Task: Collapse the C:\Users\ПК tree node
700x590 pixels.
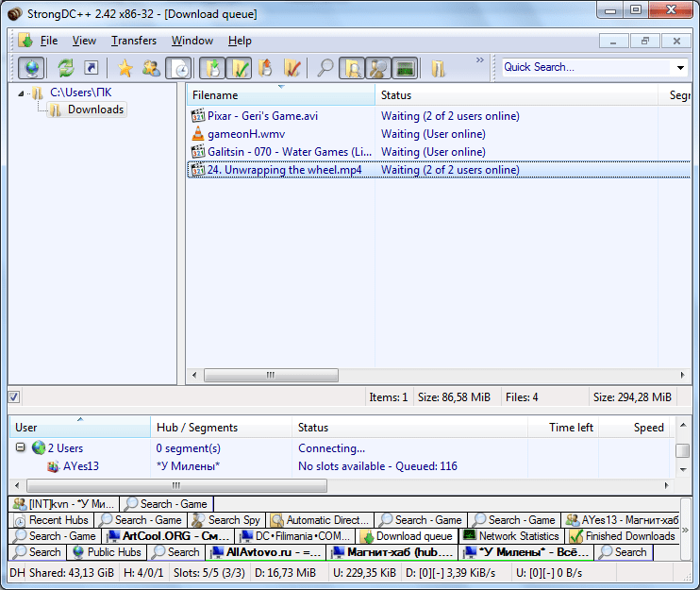Action: 21,93
